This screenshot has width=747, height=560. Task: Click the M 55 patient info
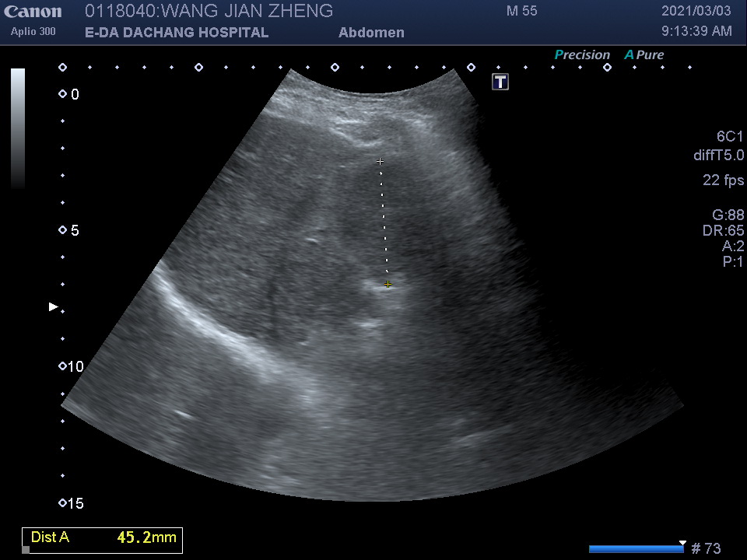(521, 11)
